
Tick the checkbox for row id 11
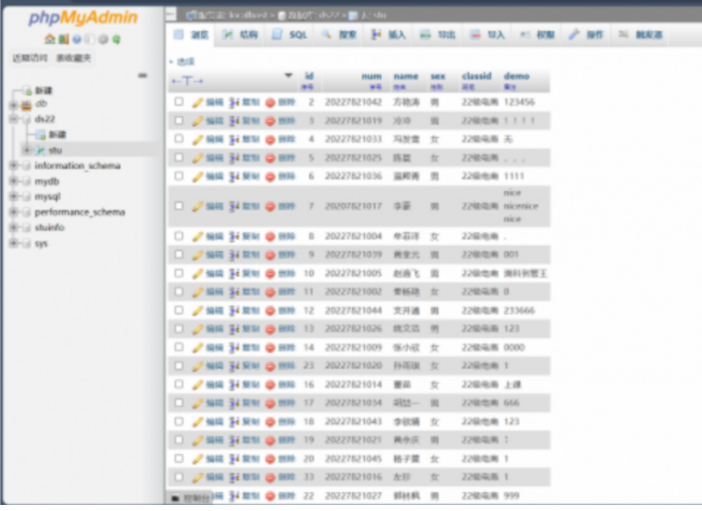(179, 292)
